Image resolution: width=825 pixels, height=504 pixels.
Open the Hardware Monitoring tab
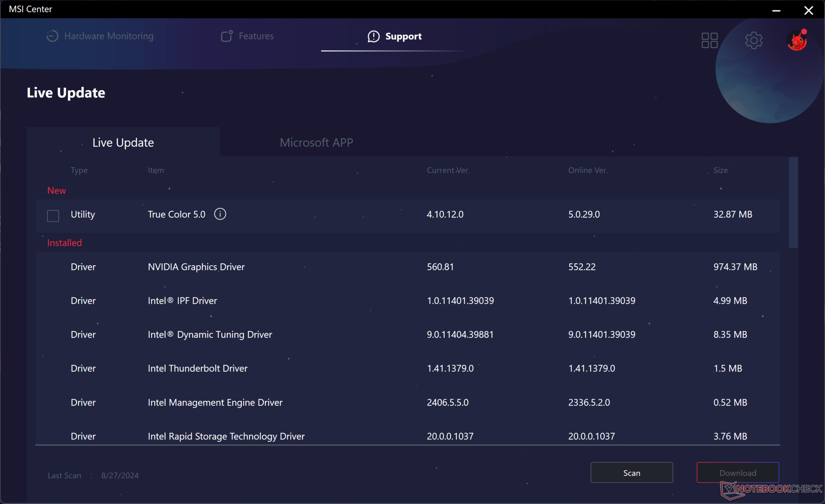click(x=100, y=36)
